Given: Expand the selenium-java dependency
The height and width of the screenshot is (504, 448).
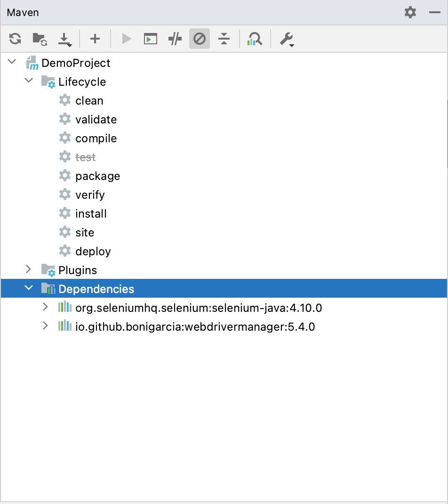Looking at the screenshot, I should pos(45,307).
